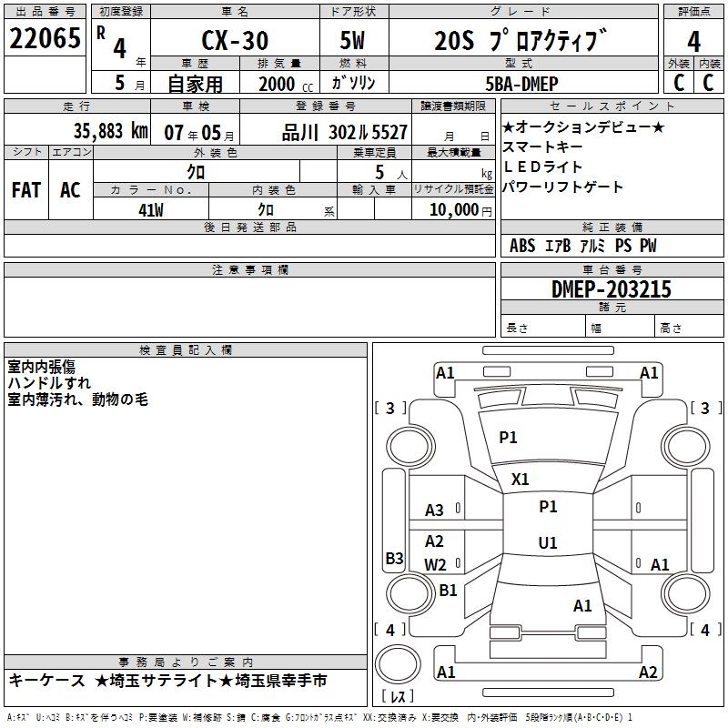Screen dimensions: 728x728
Task: Click office note キーケース ★埼玉サテライト★埼玉県幸手市
Action: click(x=168, y=681)
